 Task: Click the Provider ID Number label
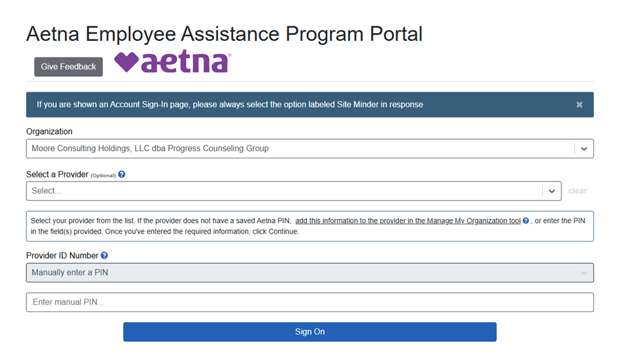coord(62,255)
